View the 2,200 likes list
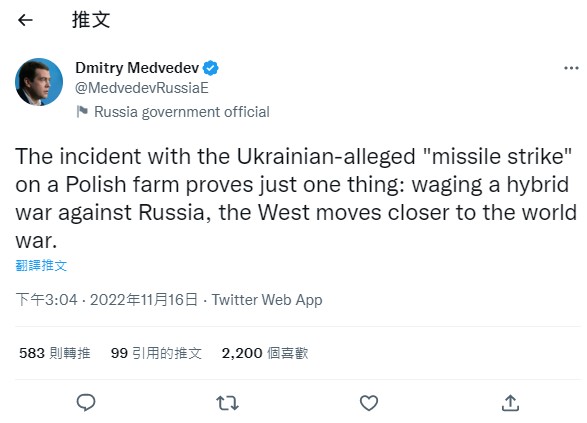Screen dimensions: 587x423 pyautogui.click(x=265, y=353)
